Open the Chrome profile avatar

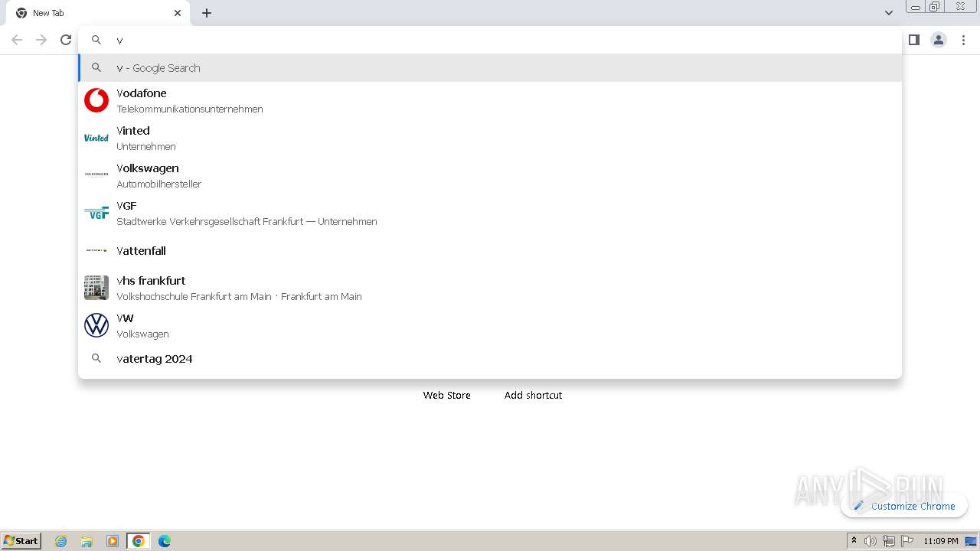tap(939, 40)
